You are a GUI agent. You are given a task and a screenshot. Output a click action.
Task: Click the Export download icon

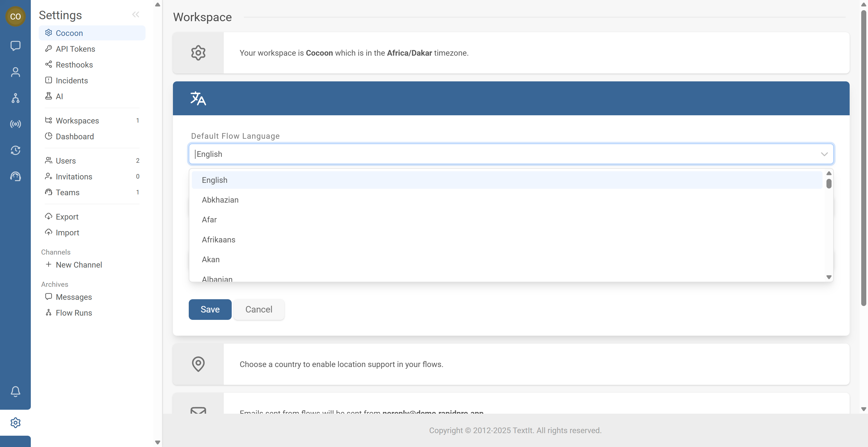[x=48, y=216]
